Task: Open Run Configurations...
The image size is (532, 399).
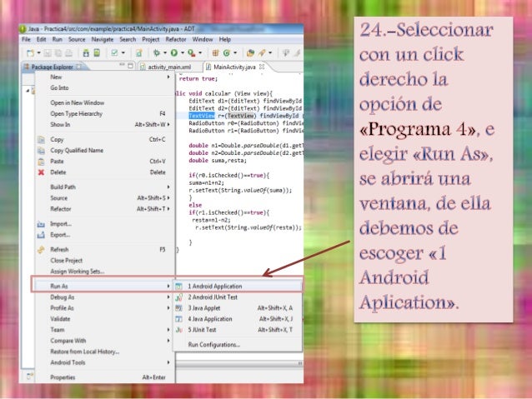Action: coord(238,345)
